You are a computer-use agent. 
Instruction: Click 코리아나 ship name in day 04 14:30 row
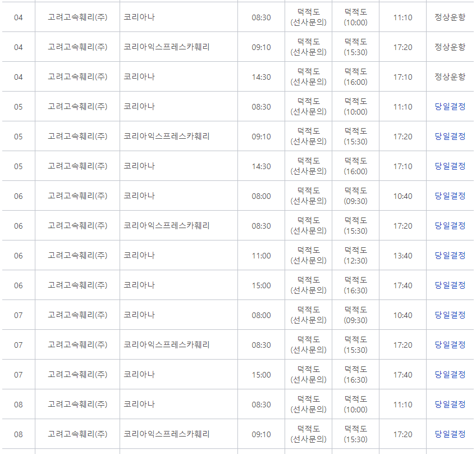tap(139, 77)
